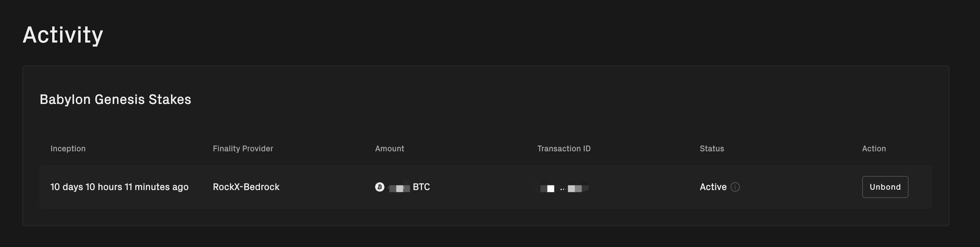Click the Status column header
The height and width of the screenshot is (247, 980).
pos(711,149)
